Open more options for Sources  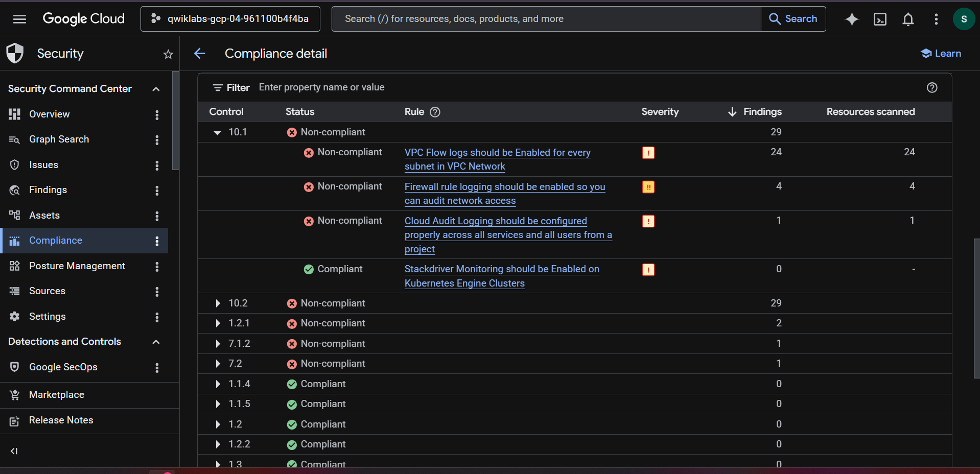click(x=157, y=291)
